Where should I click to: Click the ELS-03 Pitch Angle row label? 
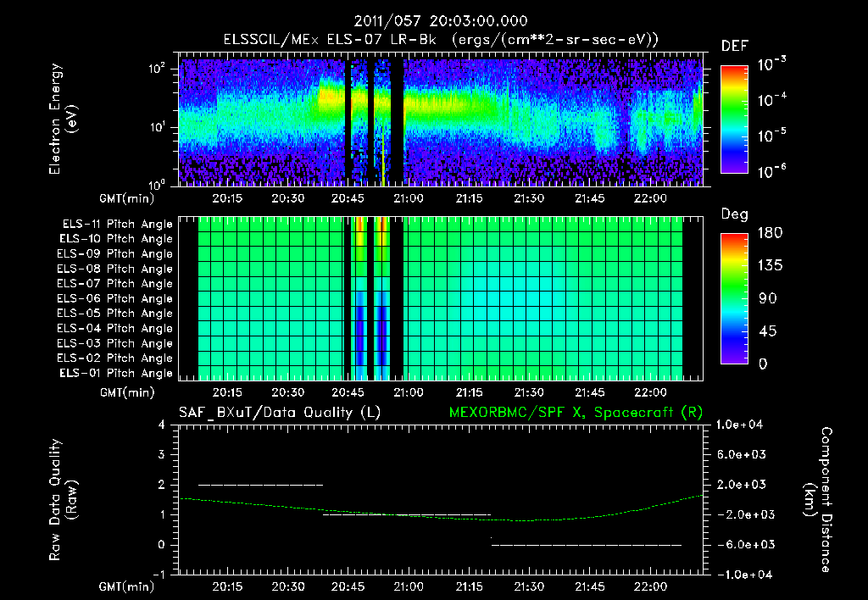[x=114, y=343]
